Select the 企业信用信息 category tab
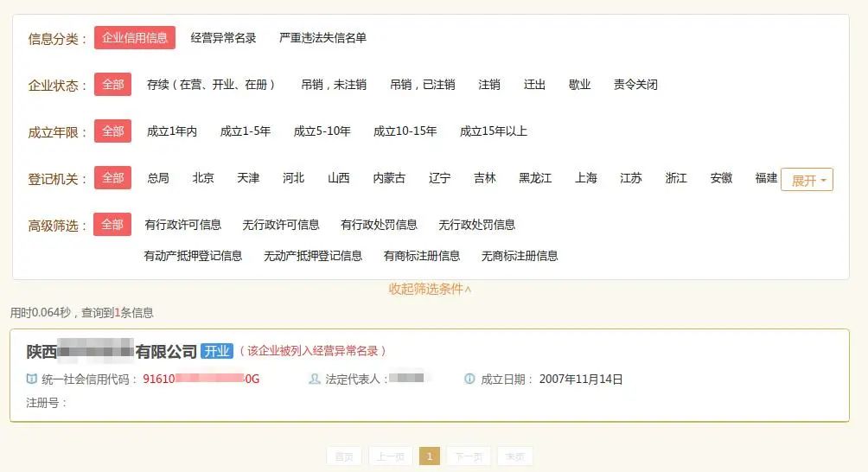 click(135, 38)
